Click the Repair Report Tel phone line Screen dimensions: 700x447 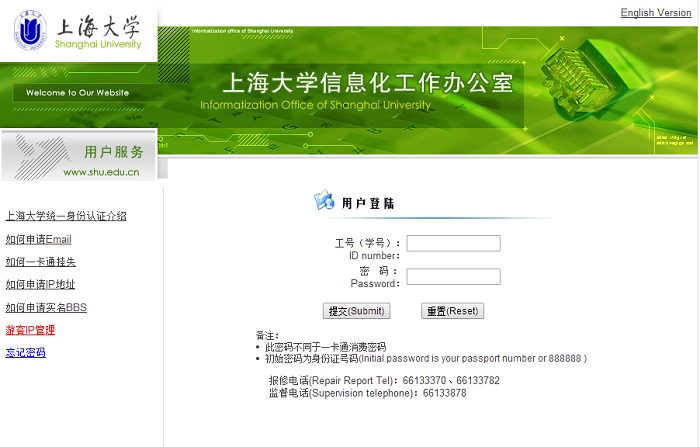pyautogui.click(x=384, y=380)
